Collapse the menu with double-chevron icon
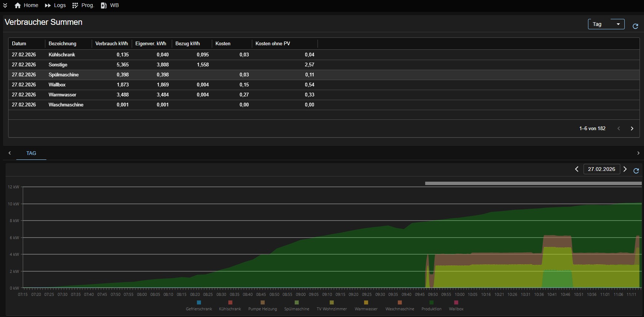This screenshot has height=317, width=644. tap(5, 5)
